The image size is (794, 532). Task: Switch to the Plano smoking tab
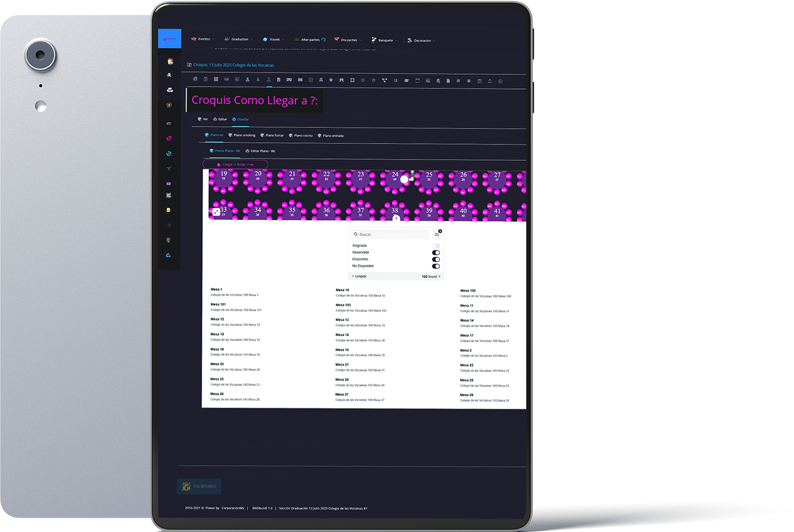point(242,136)
